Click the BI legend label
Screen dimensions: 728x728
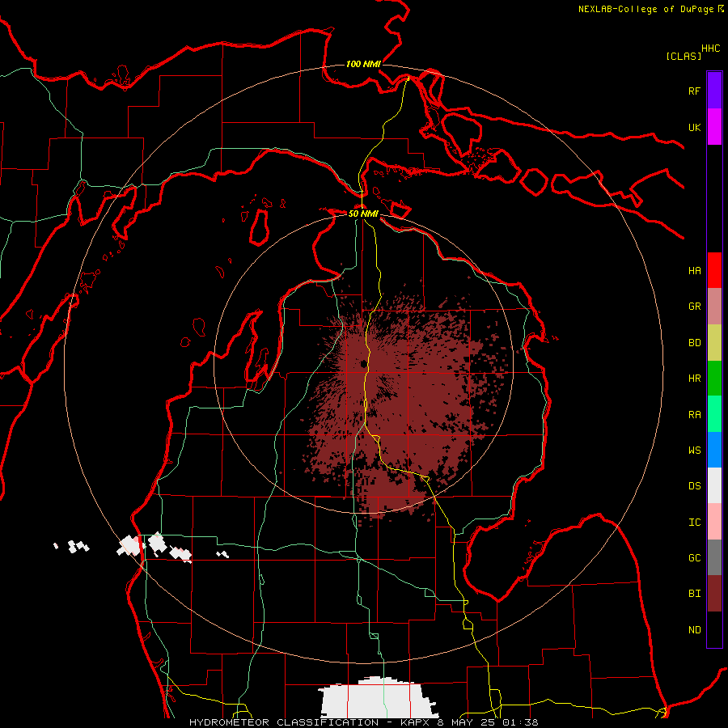tap(694, 594)
